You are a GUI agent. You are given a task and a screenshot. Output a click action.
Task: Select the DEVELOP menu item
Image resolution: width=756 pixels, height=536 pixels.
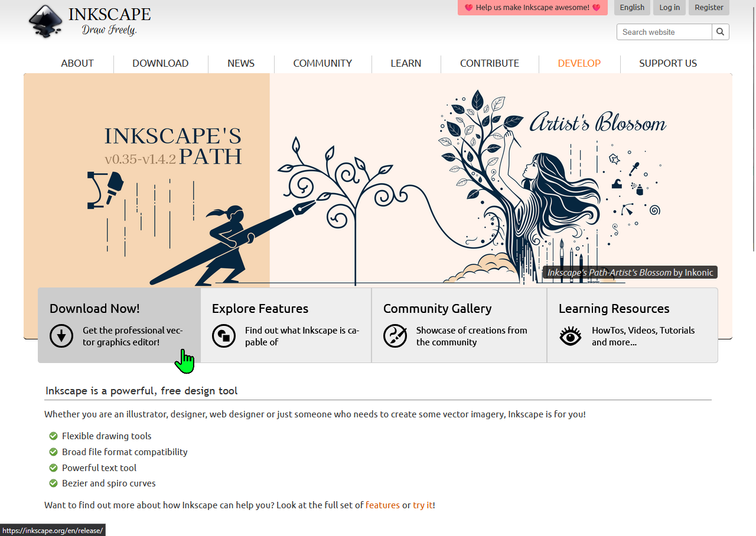[579, 63]
